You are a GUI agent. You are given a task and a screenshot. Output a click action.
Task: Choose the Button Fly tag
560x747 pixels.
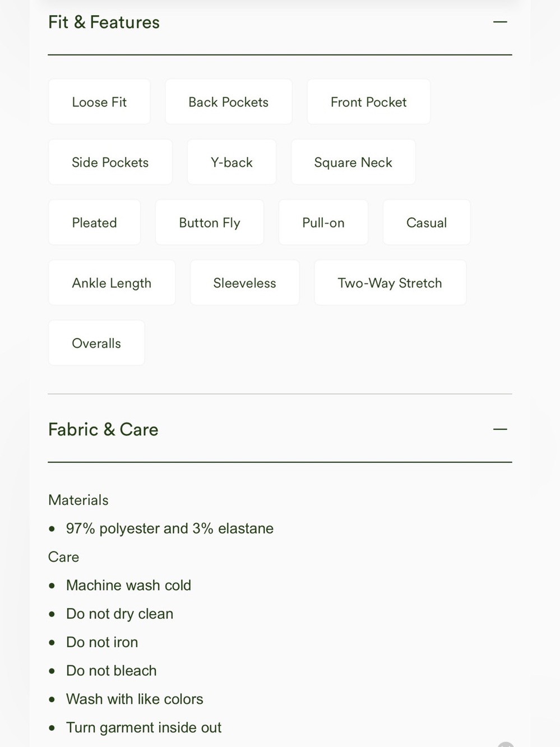tap(209, 222)
